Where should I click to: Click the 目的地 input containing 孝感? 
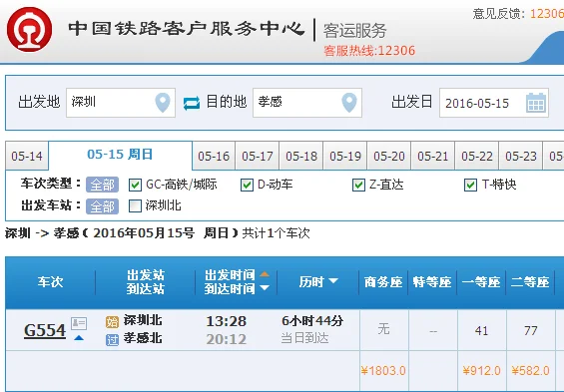(307, 103)
